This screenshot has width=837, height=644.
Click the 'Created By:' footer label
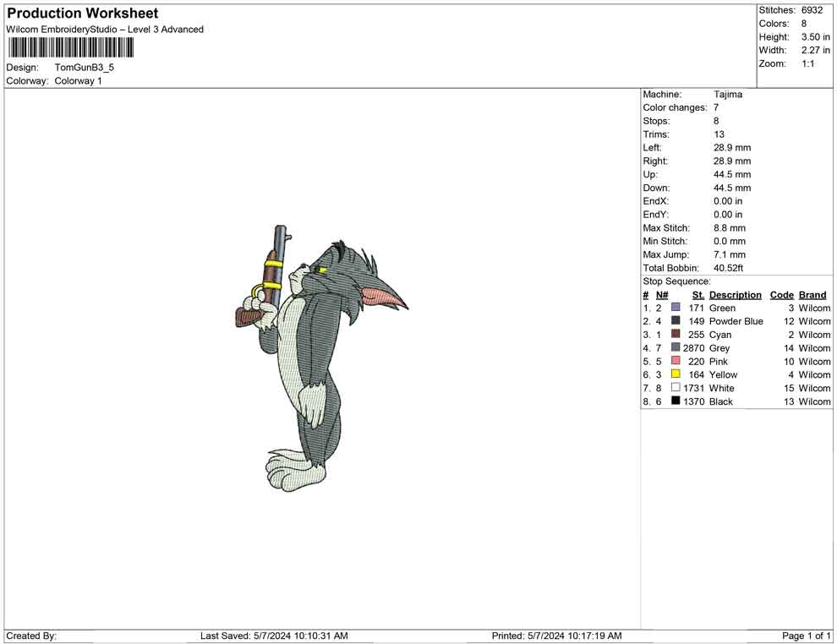pos(31,636)
